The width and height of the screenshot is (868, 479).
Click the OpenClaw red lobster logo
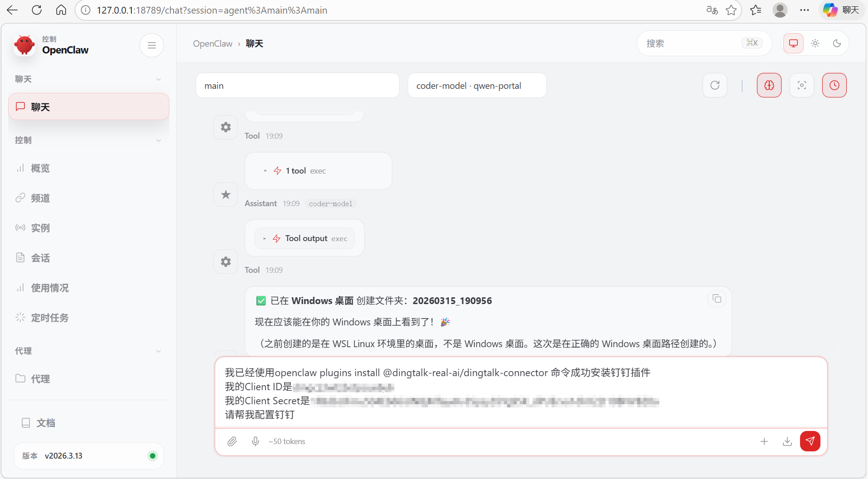coord(24,45)
